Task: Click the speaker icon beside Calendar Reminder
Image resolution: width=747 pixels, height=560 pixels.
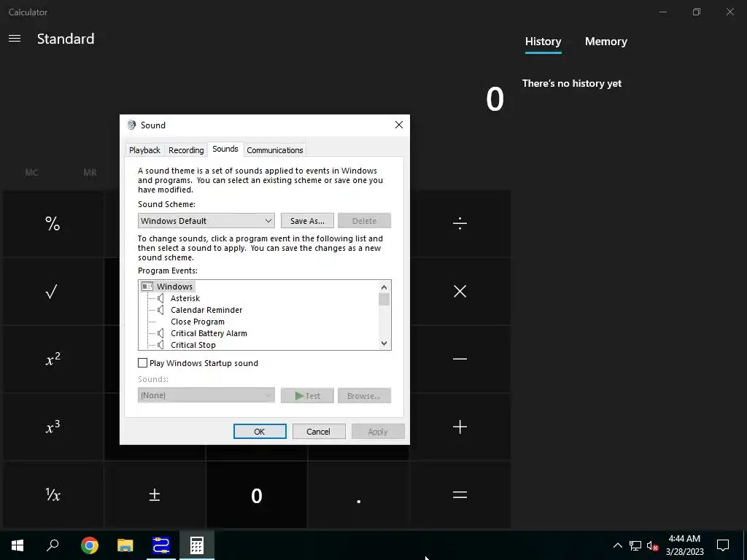Action: pyautogui.click(x=160, y=310)
